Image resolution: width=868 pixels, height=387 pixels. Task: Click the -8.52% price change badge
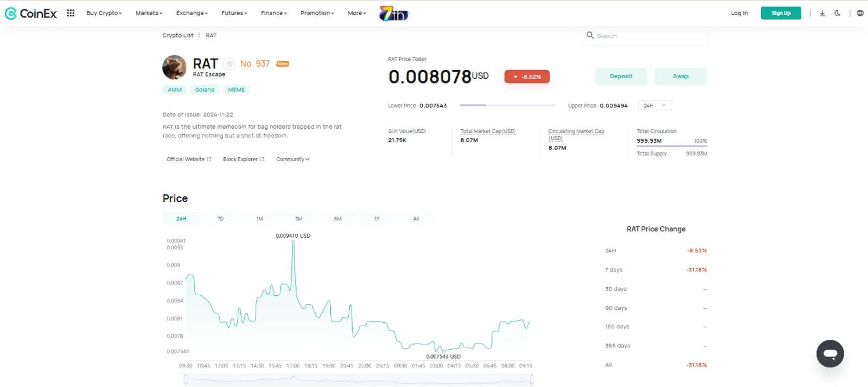(527, 77)
